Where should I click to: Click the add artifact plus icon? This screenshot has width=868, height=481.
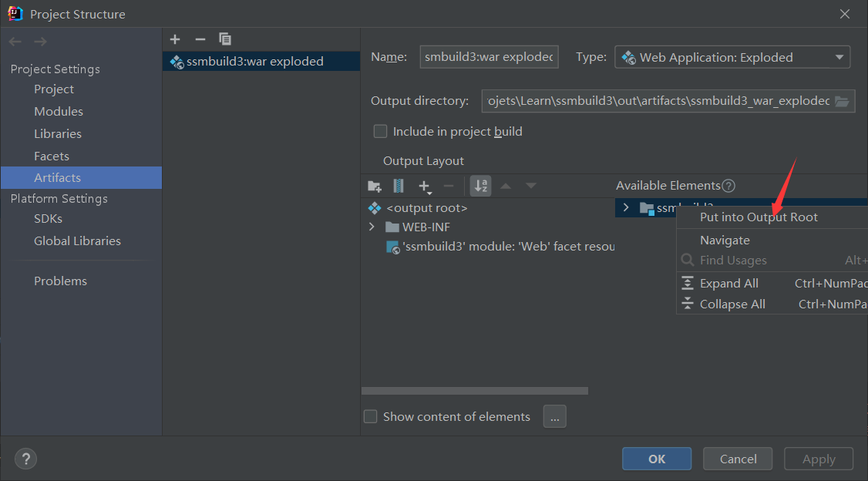click(175, 39)
